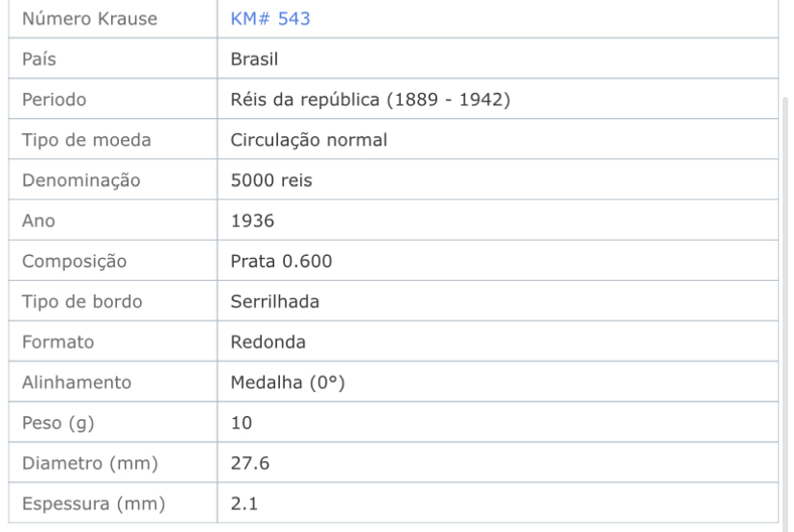
Task: Click the year value 1936
Action: tap(252, 221)
